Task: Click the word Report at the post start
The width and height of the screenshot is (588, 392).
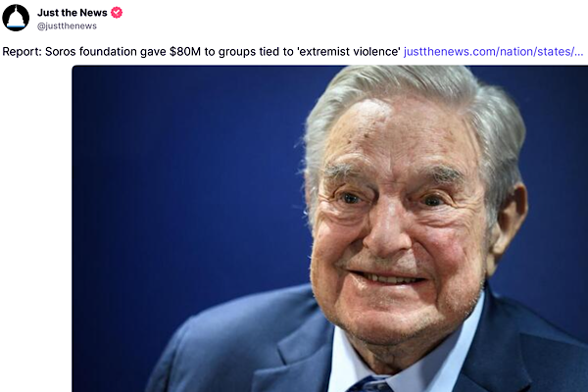Action: coord(21,52)
